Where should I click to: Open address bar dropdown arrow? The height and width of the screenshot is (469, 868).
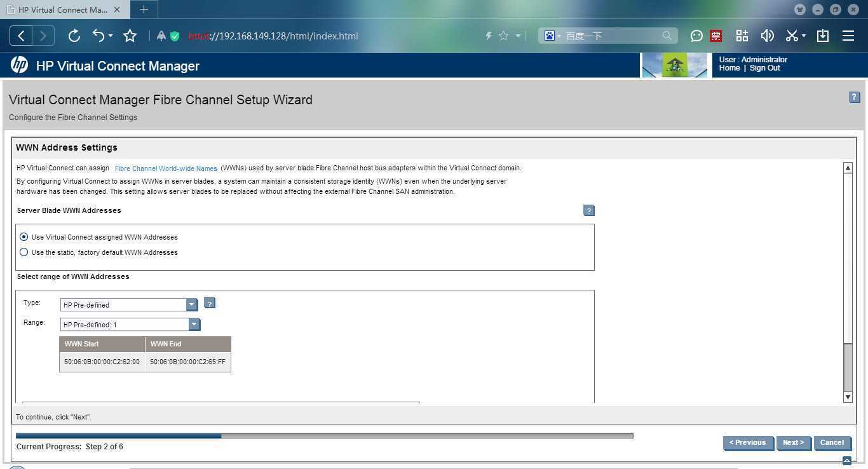pyautogui.click(x=518, y=36)
